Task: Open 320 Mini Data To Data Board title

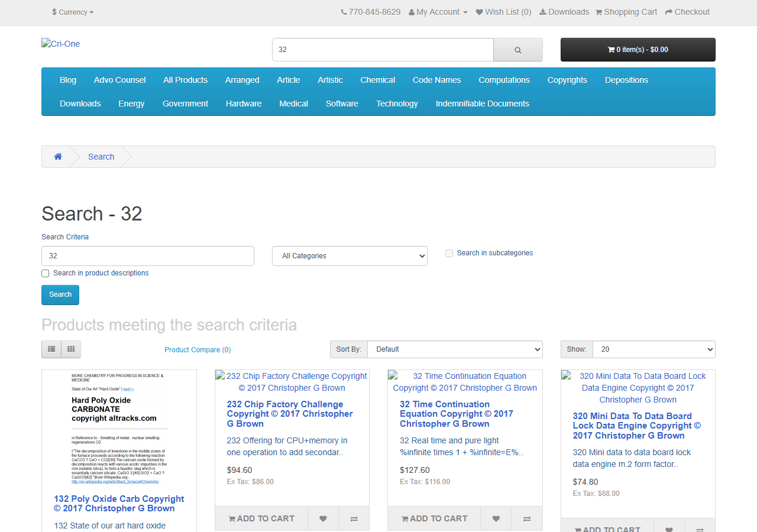Action: click(637, 426)
